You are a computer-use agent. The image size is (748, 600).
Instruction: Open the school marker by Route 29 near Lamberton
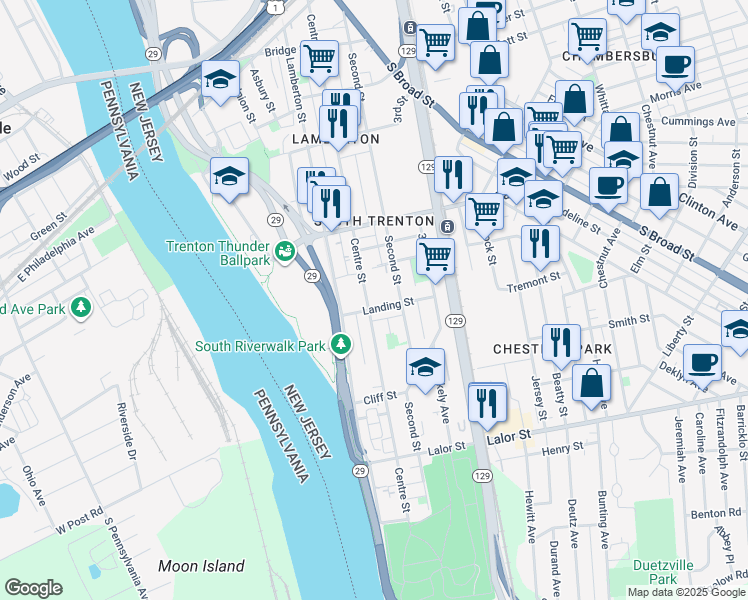(x=229, y=177)
